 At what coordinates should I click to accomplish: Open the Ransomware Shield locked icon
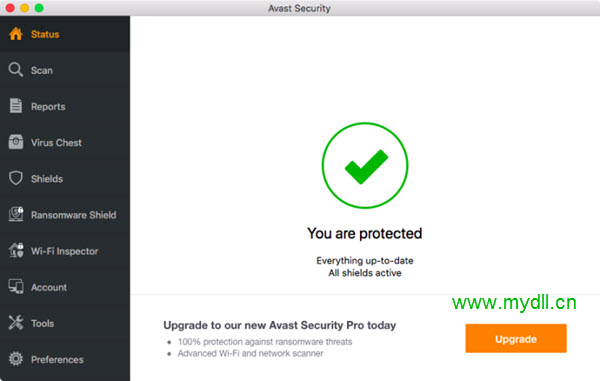(x=16, y=214)
